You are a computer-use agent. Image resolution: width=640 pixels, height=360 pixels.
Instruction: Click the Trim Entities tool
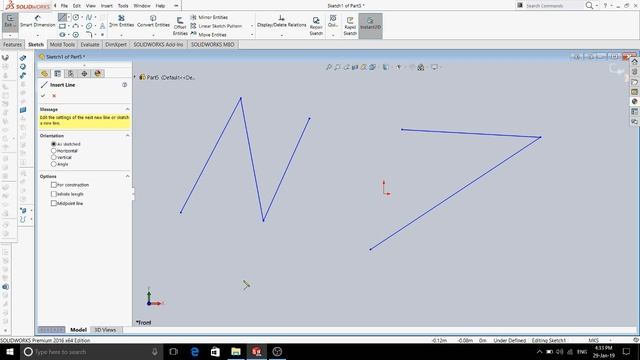coord(121,21)
